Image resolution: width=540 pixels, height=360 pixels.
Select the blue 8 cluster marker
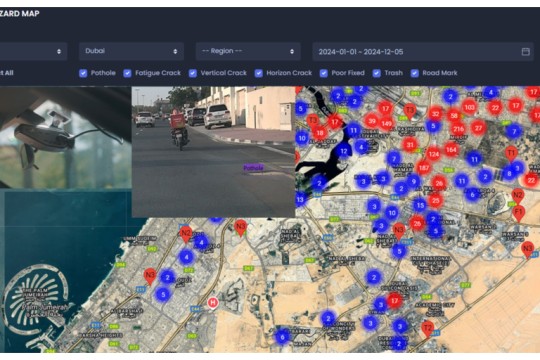pos(509,174)
